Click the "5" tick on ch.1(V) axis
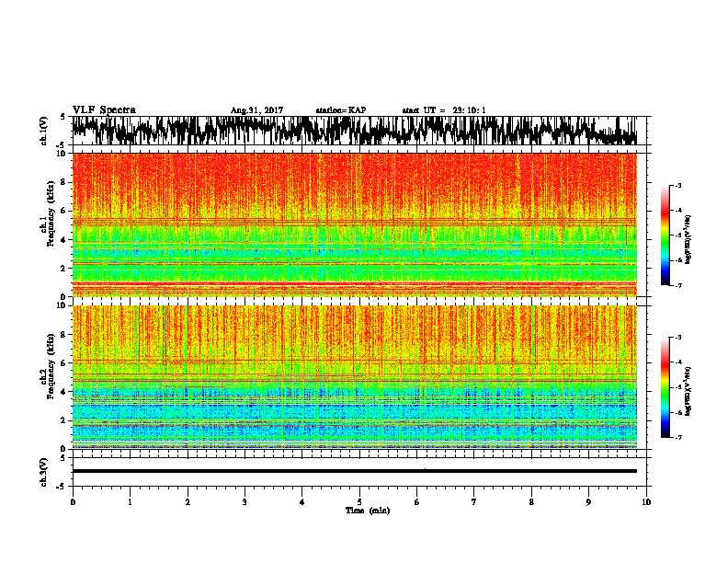 click(x=63, y=117)
